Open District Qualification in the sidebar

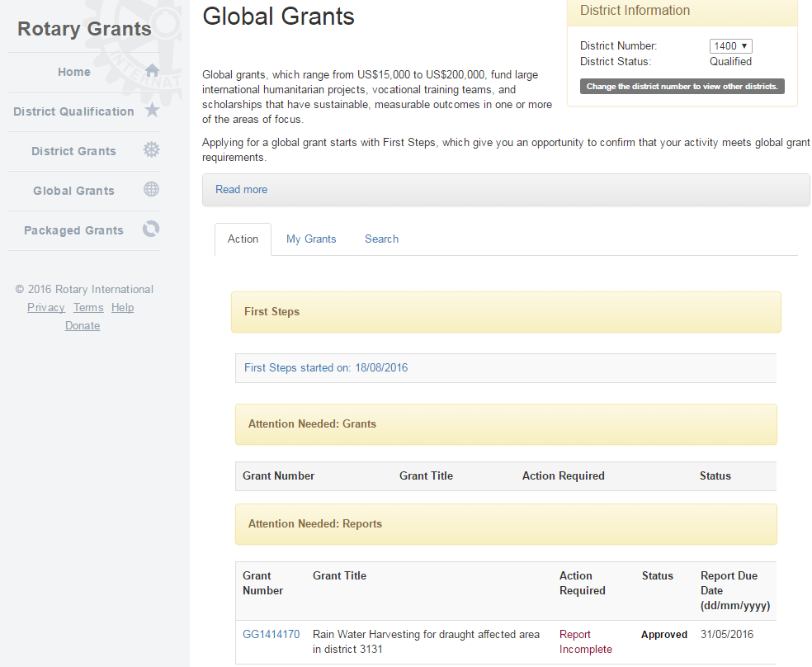(x=73, y=111)
